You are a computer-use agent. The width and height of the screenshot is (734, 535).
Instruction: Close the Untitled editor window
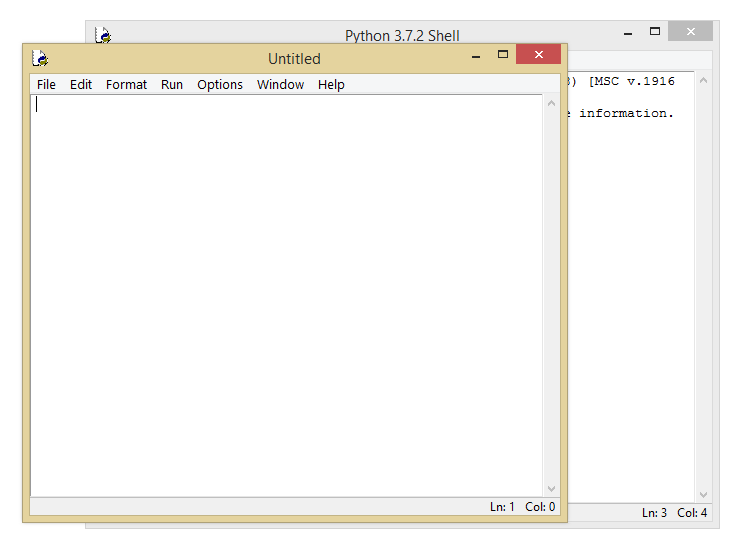click(539, 54)
